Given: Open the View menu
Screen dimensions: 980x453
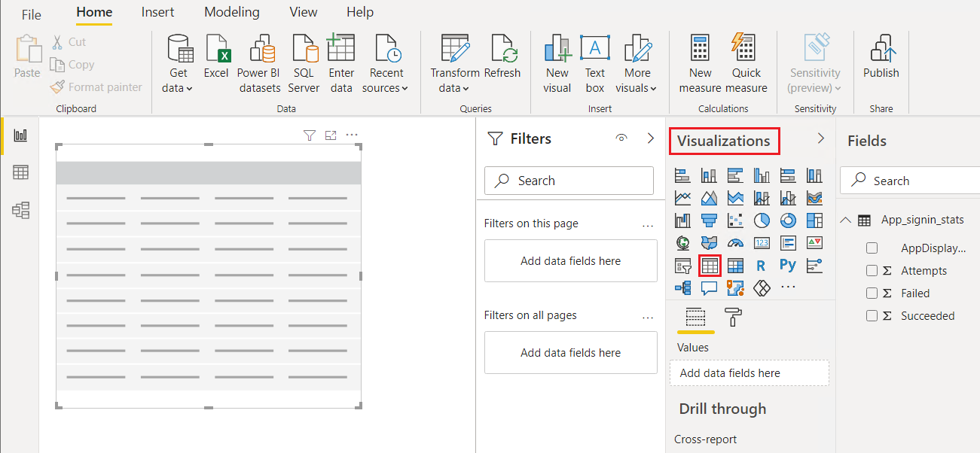Looking at the screenshot, I should (303, 11).
